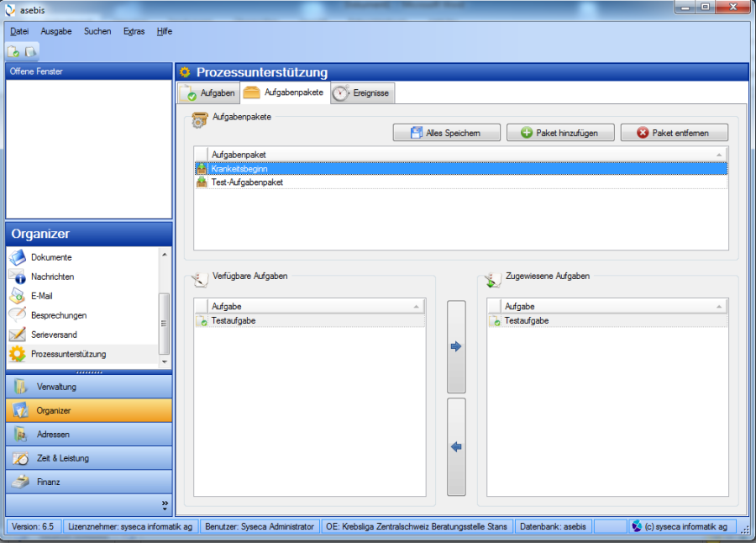756x543 pixels.
Task: Select the Krankeitsbeginn package row
Action: pyautogui.click(x=461, y=169)
